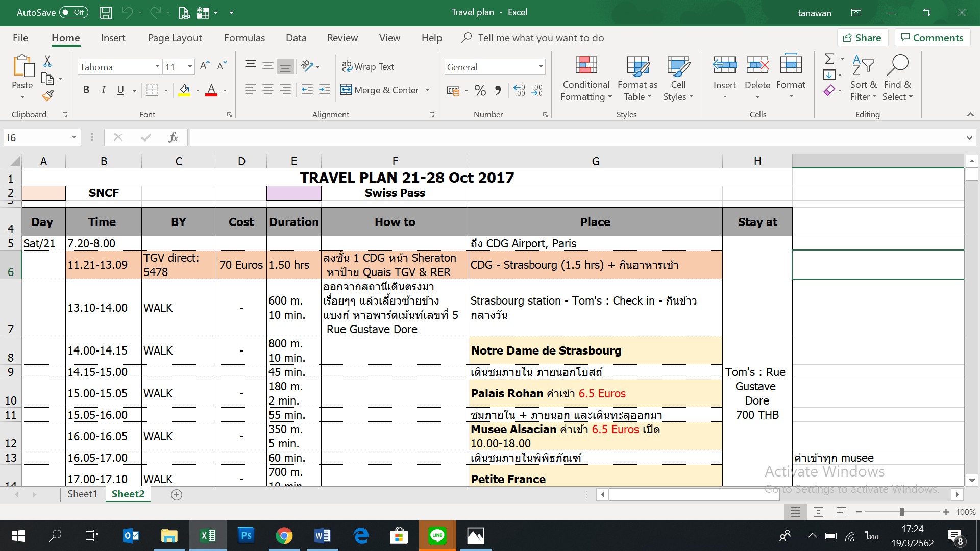Viewport: 980px width, 551px height.
Task: Open the General number format dropdown
Action: click(x=541, y=67)
